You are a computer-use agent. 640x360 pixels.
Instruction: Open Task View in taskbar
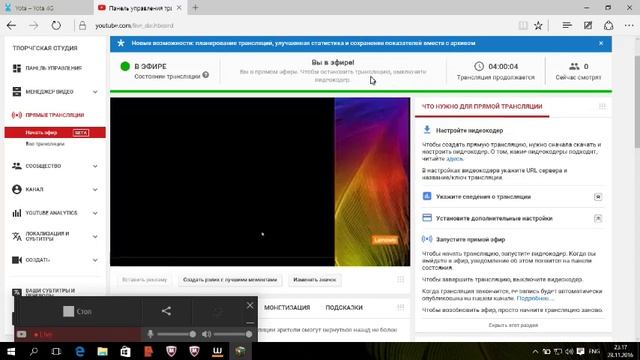point(56,351)
